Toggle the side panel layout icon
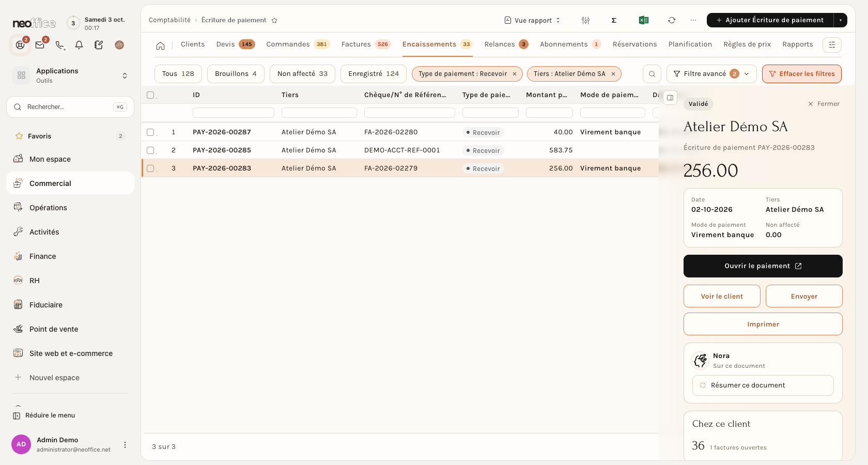The width and height of the screenshot is (868, 465). point(670,98)
